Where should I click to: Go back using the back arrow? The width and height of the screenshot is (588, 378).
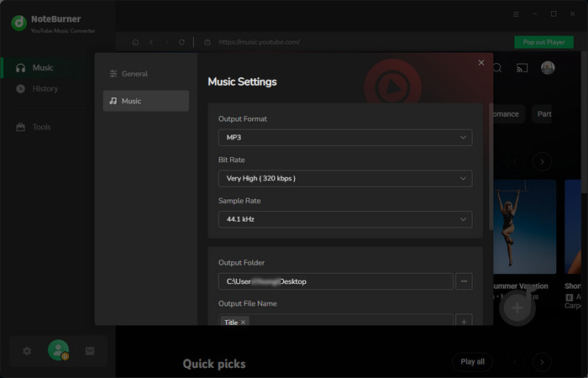coord(151,41)
